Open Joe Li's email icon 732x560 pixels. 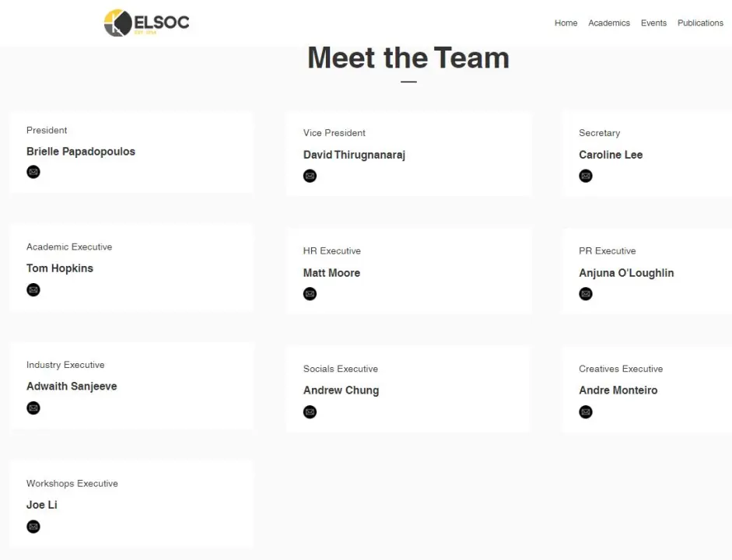tap(33, 527)
